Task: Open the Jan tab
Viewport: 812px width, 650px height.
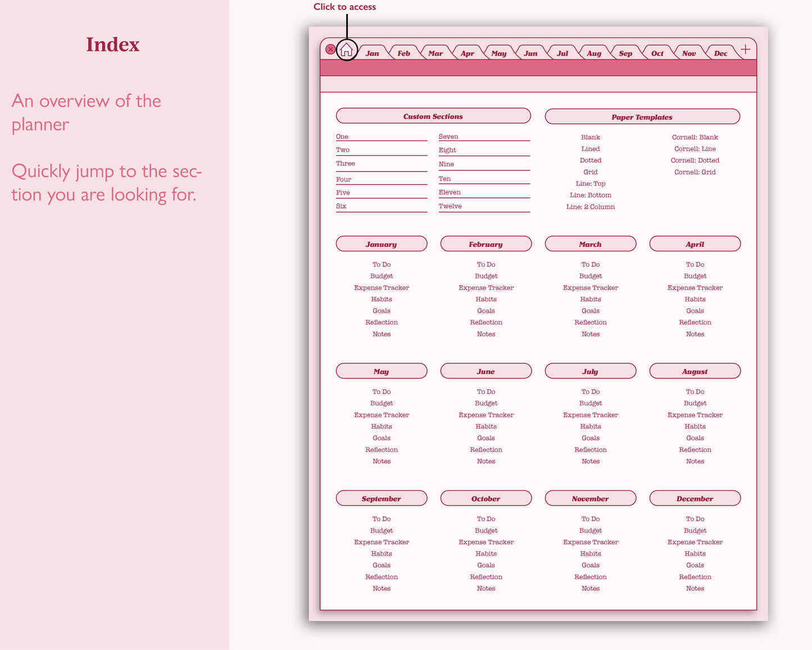Action: 372,53
